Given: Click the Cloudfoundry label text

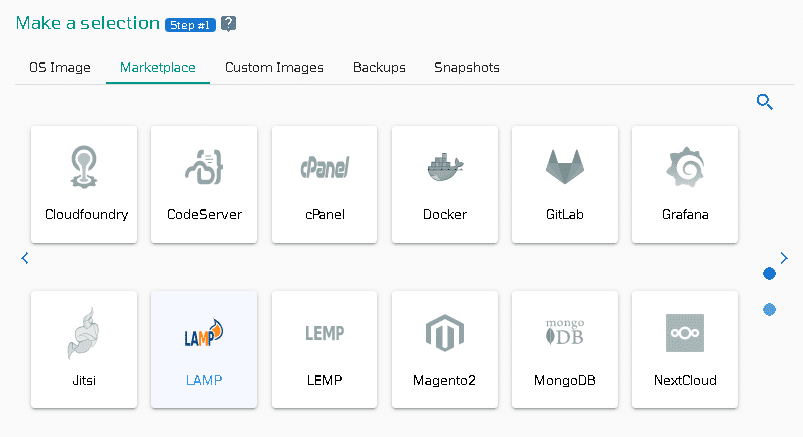Looking at the screenshot, I should pyautogui.click(x=87, y=215).
